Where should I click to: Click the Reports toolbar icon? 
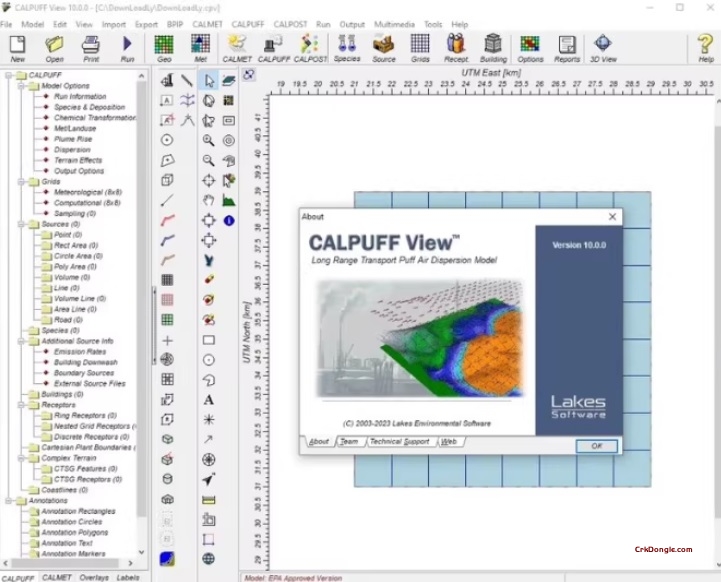tap(567, 48)
